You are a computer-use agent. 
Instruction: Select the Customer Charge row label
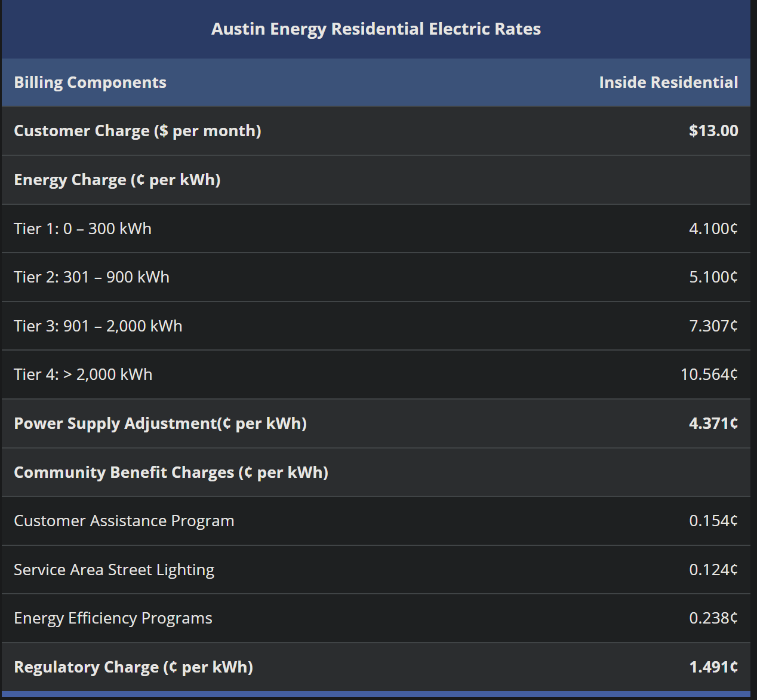coord(137,131)
